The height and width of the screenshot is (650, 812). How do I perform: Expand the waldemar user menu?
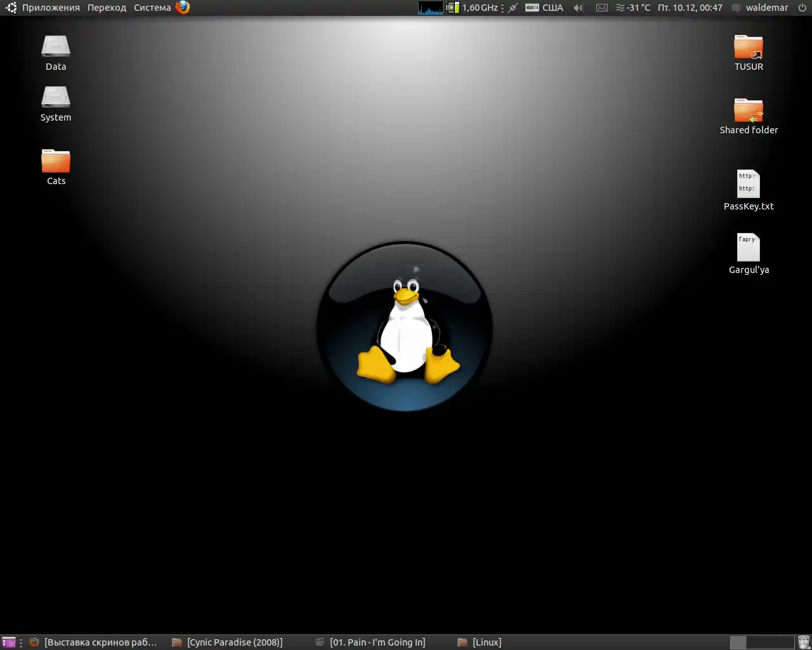pyautogui.click(x=766, y=8)
